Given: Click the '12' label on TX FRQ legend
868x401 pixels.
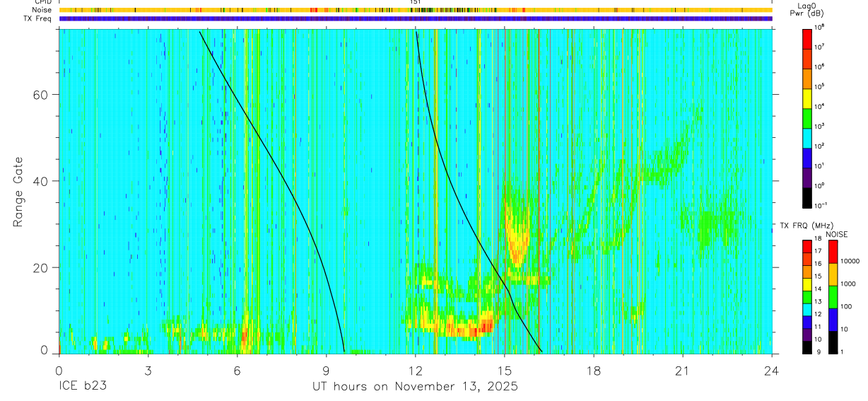Looking at the screenshot, I should pos(817,313).
